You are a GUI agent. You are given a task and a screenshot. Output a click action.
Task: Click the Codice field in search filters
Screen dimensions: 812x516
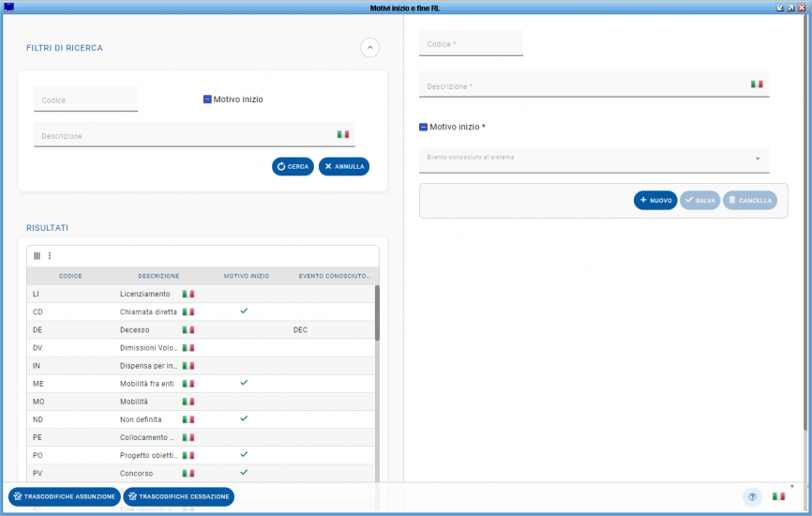[x=86, y=99]
